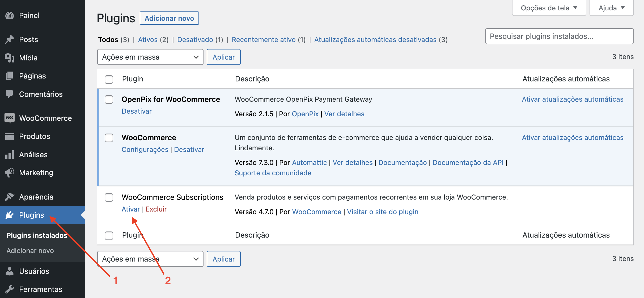
Task: View the Desativado plugins list
Action: (x=195, y=39)
